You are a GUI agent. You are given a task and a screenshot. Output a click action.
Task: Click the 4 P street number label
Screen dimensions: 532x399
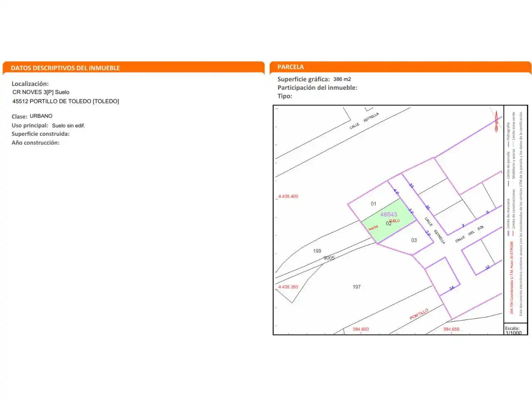click(396, 192)
